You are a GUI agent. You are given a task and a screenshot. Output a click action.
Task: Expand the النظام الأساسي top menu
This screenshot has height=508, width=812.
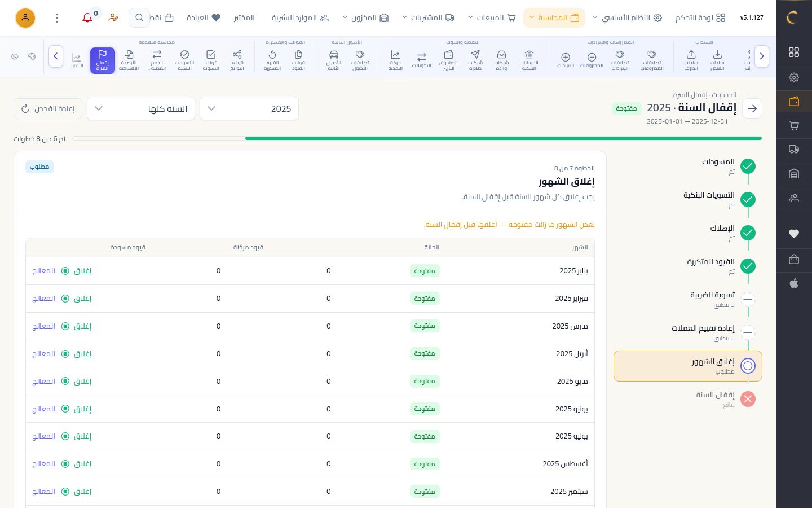627,17
